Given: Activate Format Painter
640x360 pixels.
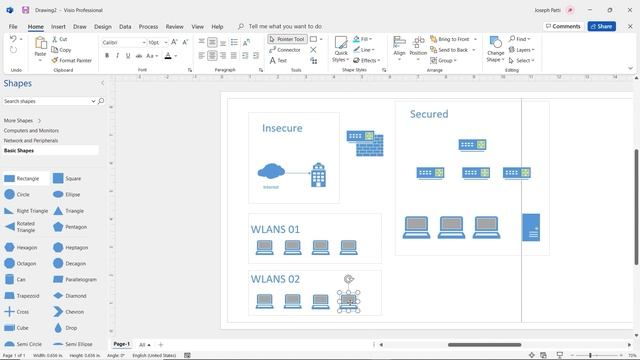Looking at the screenshot, I should pyautogui.click(x=72, y=60).
